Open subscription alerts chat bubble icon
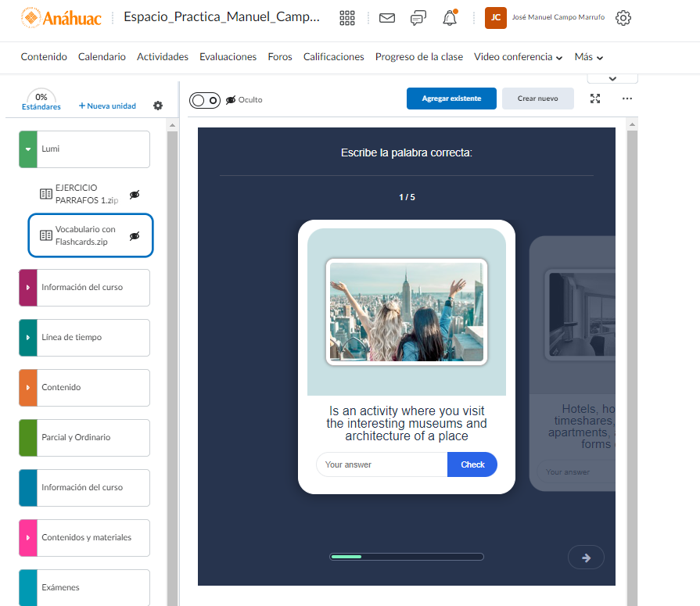 [x=418, y=18]
